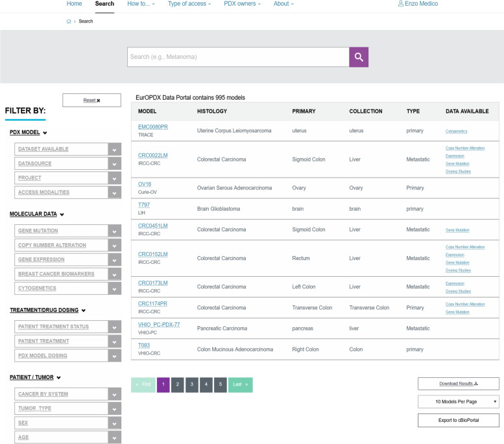The image size is (504, 444).
Task: Collapse the PDX MODEL filter section
Action: [x=29, y=132]
